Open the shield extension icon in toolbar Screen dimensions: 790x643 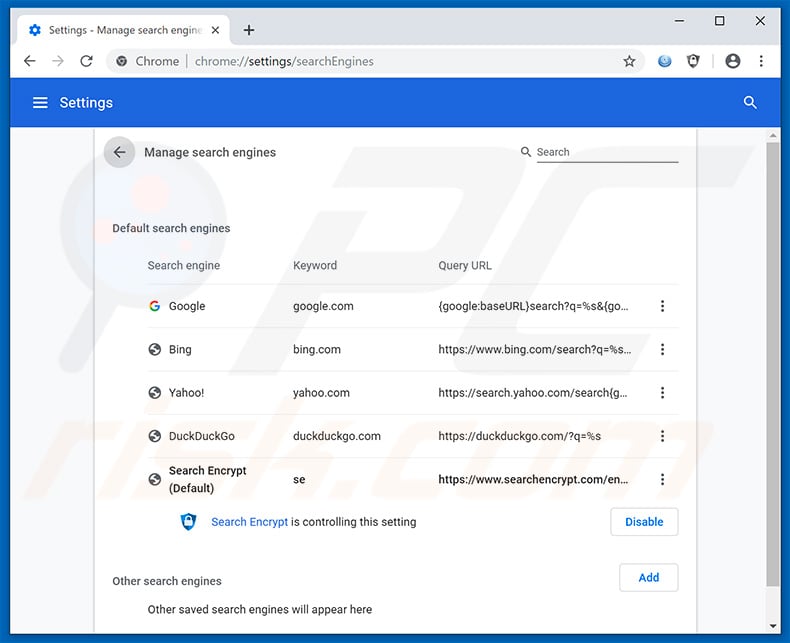pos(693,61)
